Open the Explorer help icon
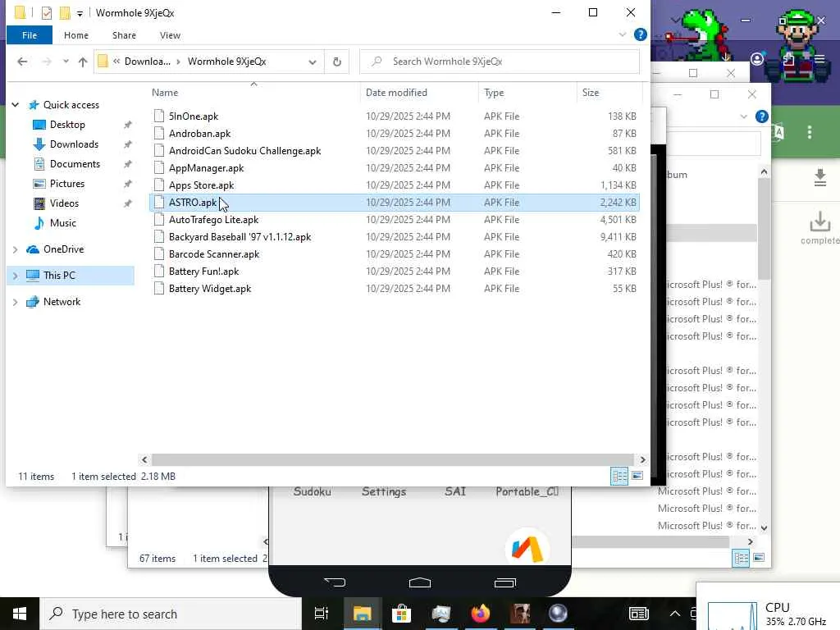840x630 pixels. pos(640,34)
